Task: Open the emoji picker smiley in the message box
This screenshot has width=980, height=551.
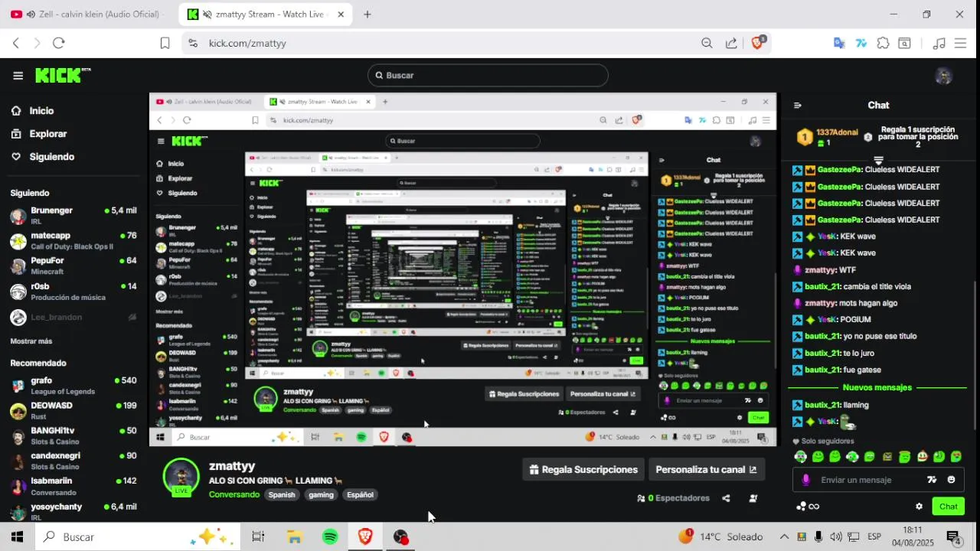Action: [x=951, y=480]
